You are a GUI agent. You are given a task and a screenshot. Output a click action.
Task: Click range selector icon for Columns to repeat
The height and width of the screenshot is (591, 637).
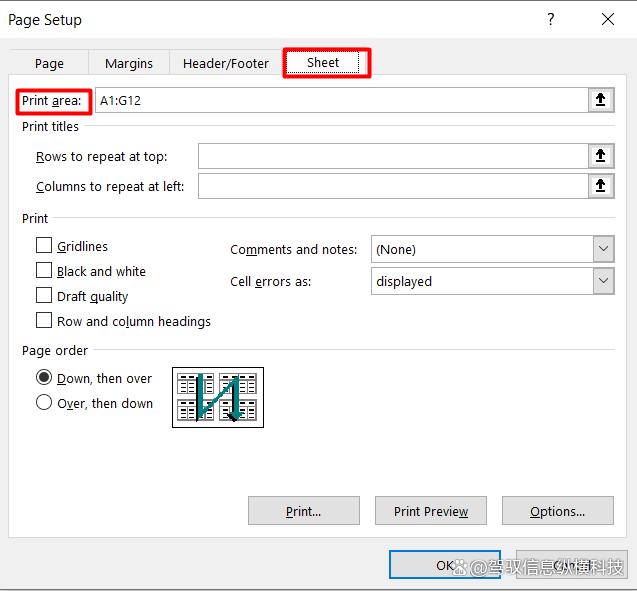pyautogui.click(x=601, y=186)
